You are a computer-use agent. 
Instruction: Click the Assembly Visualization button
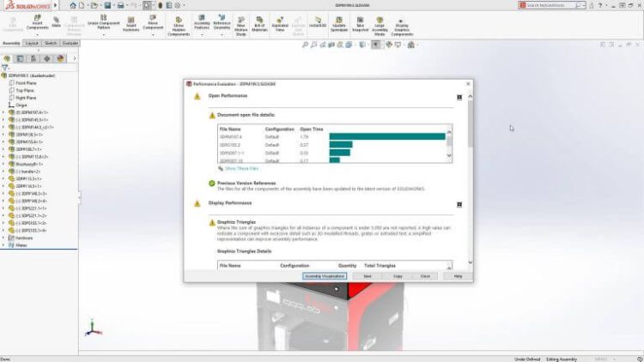325,276
